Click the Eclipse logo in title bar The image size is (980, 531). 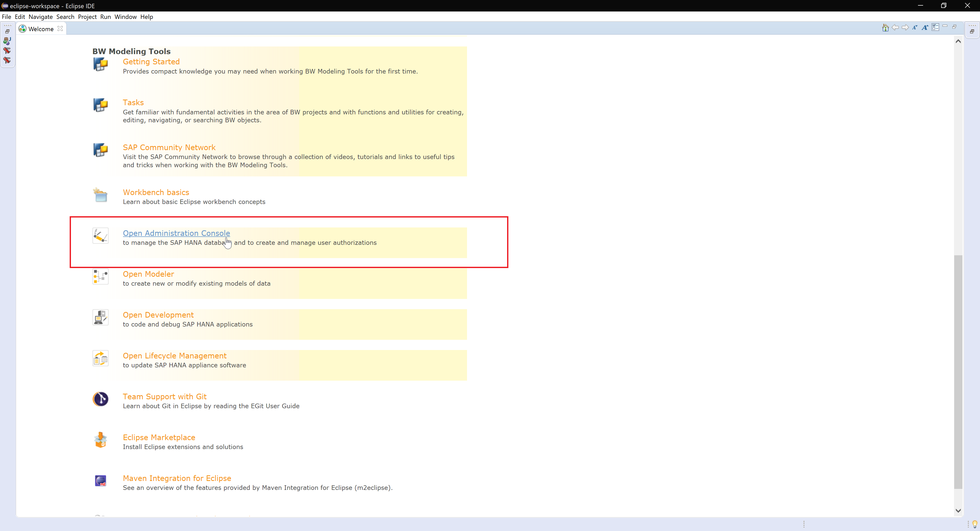click(x=5, y=6)
